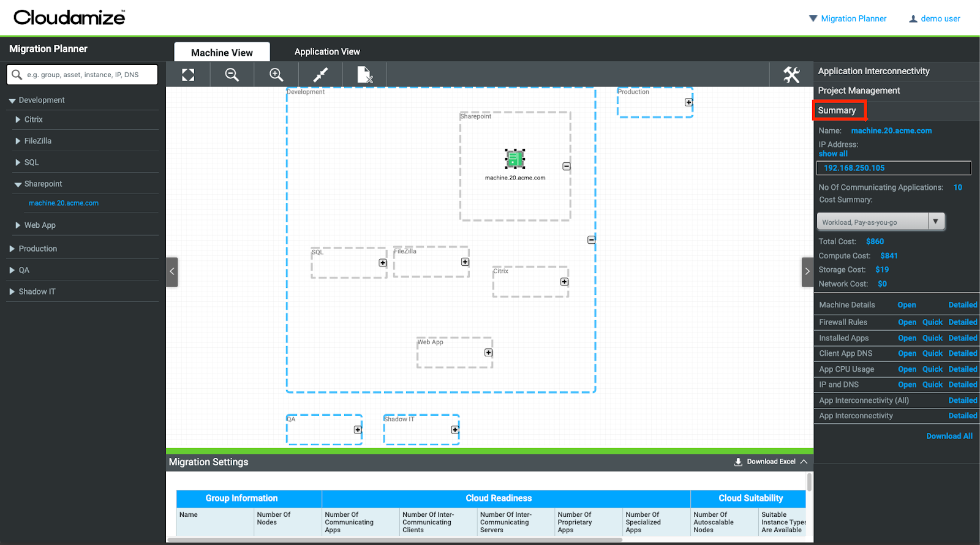Click the document export icon in toolbar
Viewport: 980px width, 545px height.
[364, 75]
